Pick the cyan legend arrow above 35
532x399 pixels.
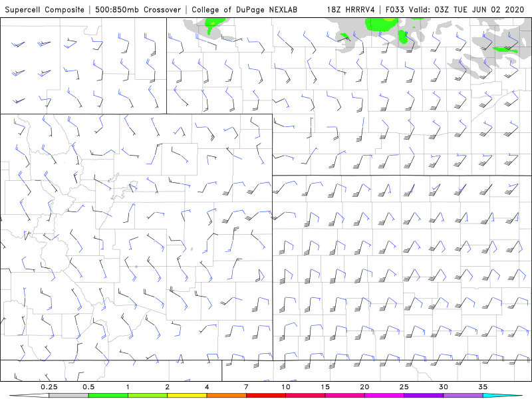click(x=503, y=396)
